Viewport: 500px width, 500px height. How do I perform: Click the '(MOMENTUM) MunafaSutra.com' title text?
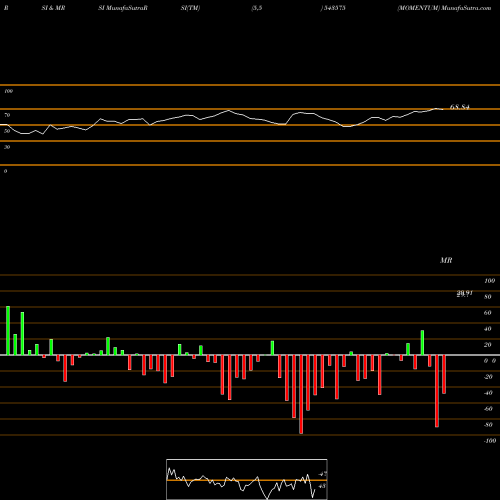pos(444,8)
